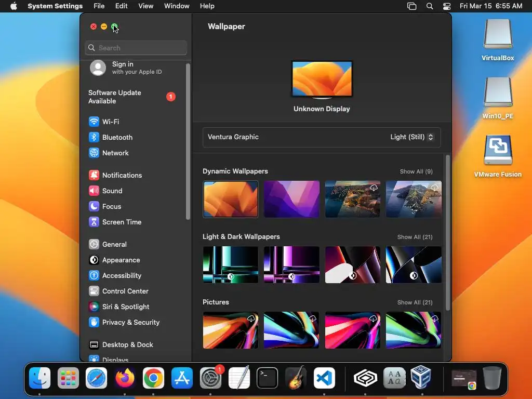Open Trash in the Dock
This screenshot has height=399, width=532.
[x=493, y=378]
